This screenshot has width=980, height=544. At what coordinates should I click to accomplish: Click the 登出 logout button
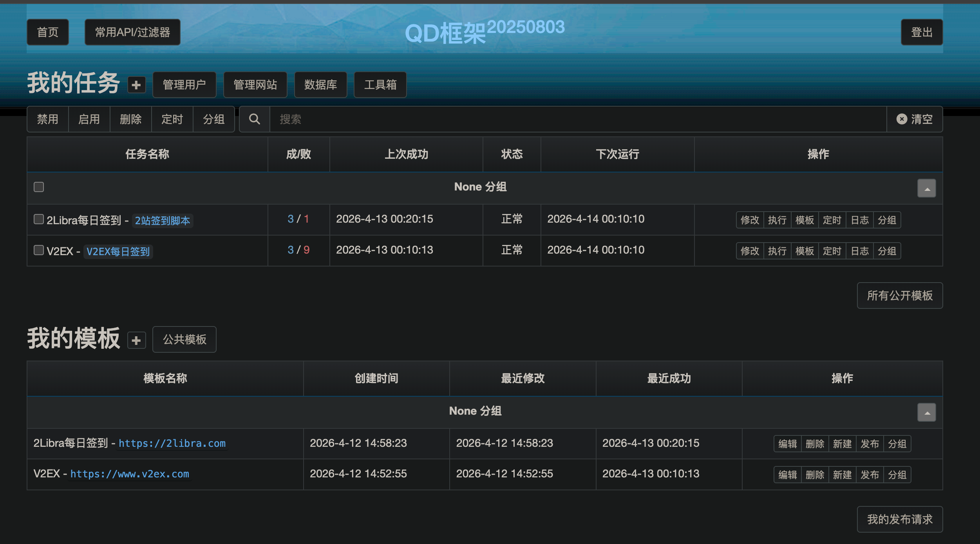(922, 32)
